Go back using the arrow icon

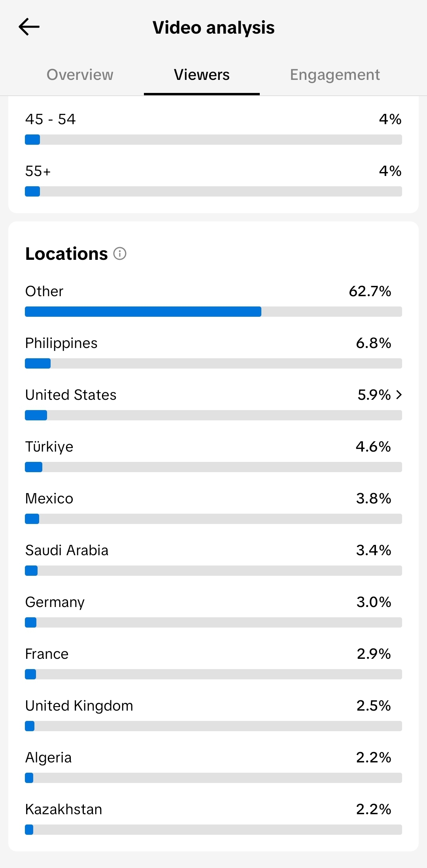[29, 27]
